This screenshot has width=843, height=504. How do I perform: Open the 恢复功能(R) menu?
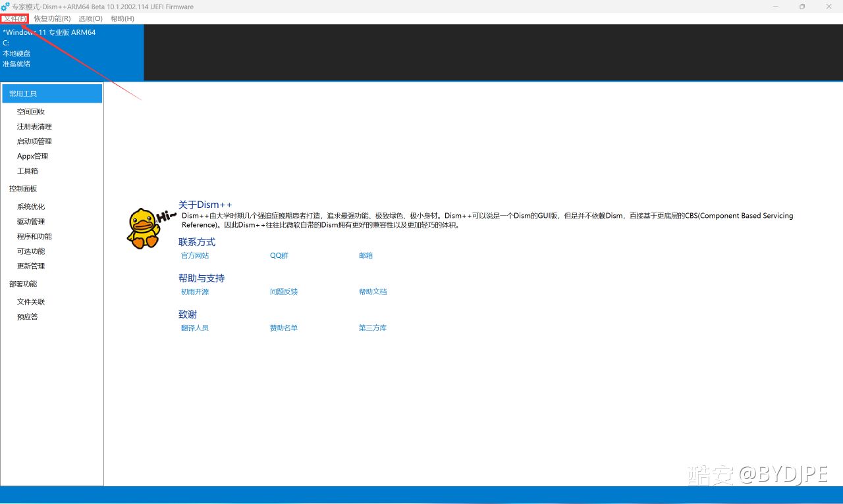[52, 18]
